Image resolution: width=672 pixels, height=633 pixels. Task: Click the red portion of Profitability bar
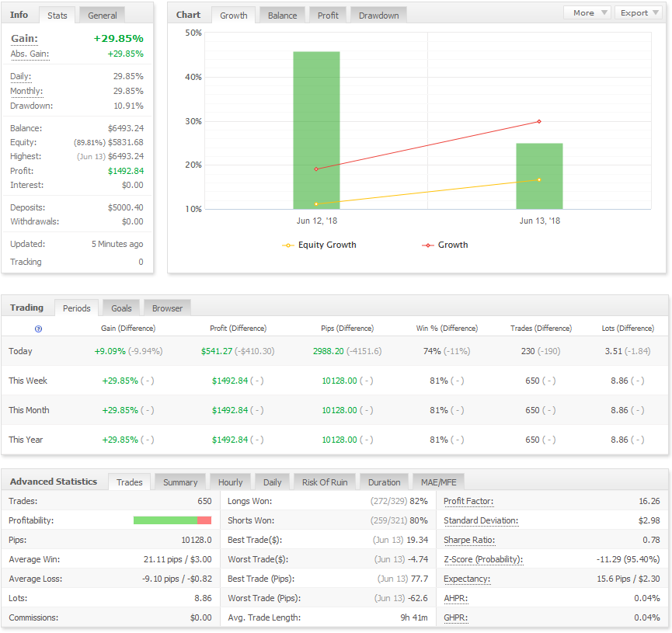tap(204, 520)
